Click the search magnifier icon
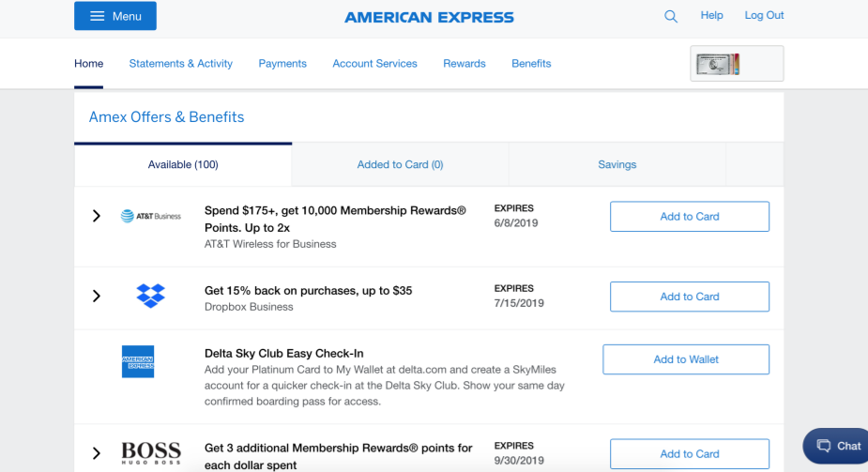 coord(671,16)
